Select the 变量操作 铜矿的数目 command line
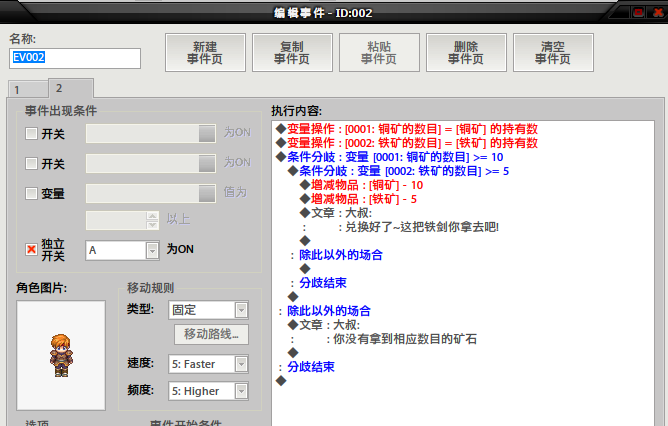The width and height of the screenshot is (668, 426). 407,129
